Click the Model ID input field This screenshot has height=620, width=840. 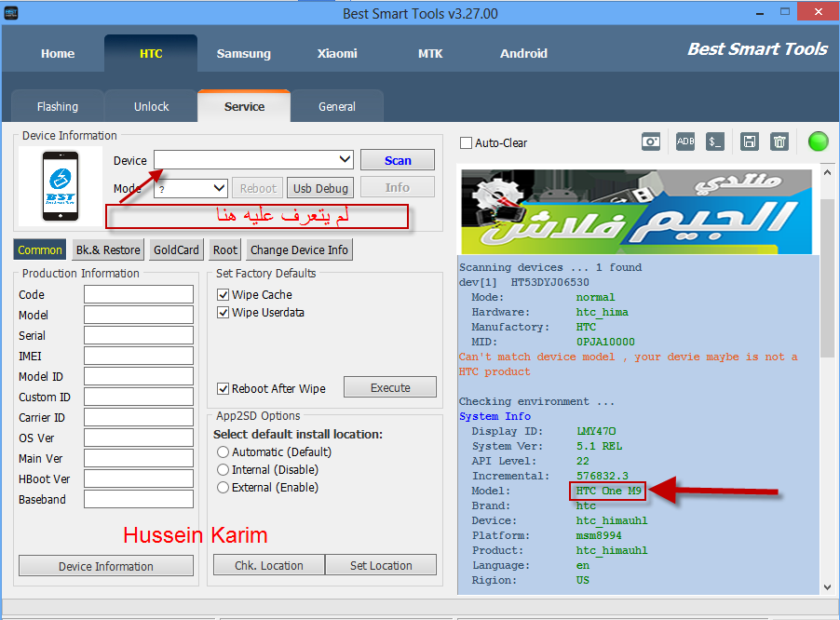click(139, 376)
